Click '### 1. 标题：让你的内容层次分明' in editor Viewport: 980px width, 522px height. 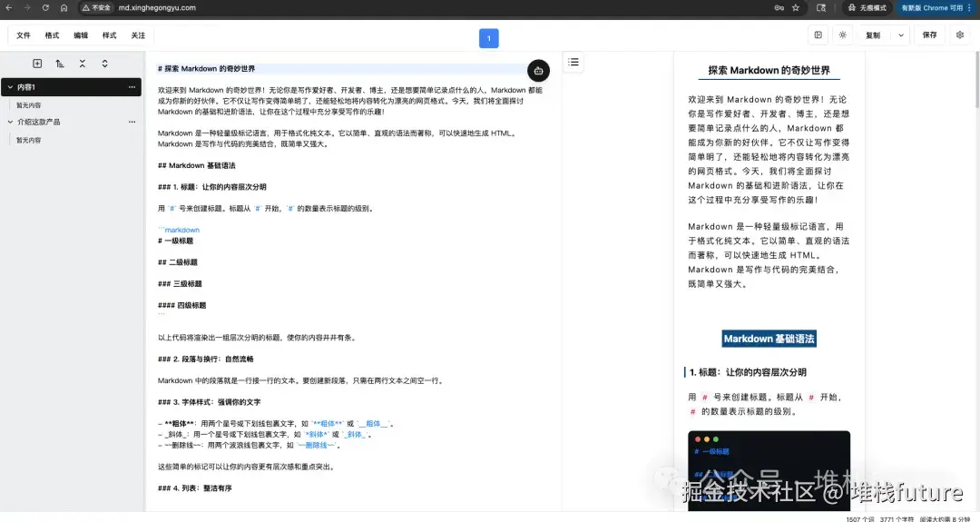tap(211, 187)
